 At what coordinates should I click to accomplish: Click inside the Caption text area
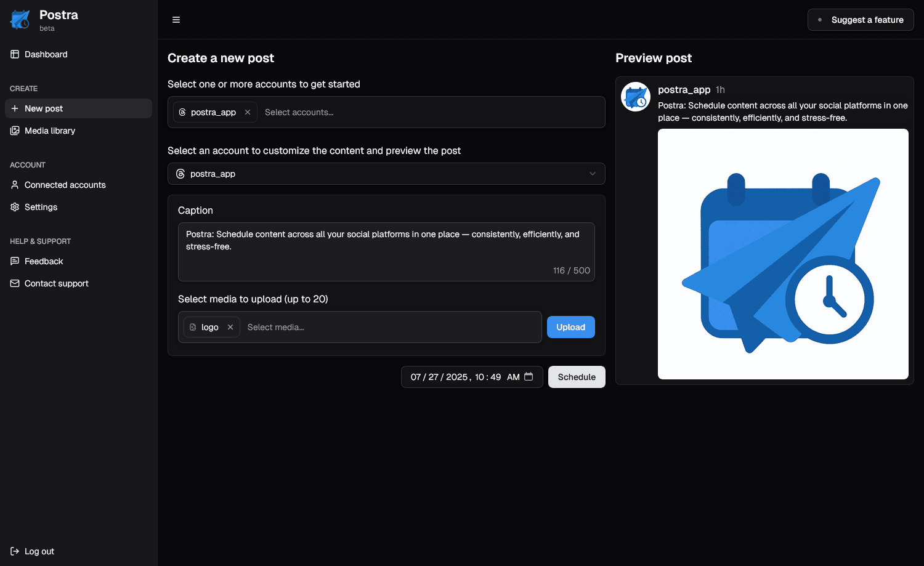coord(386,252)
